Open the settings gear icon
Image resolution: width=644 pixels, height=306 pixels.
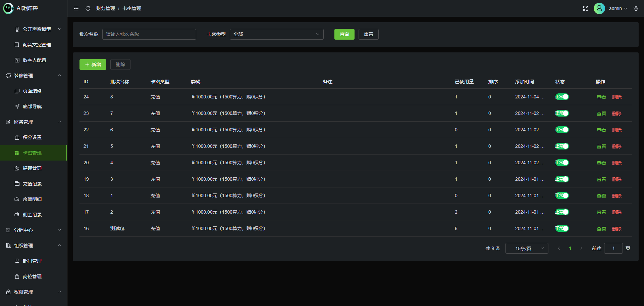636,8
